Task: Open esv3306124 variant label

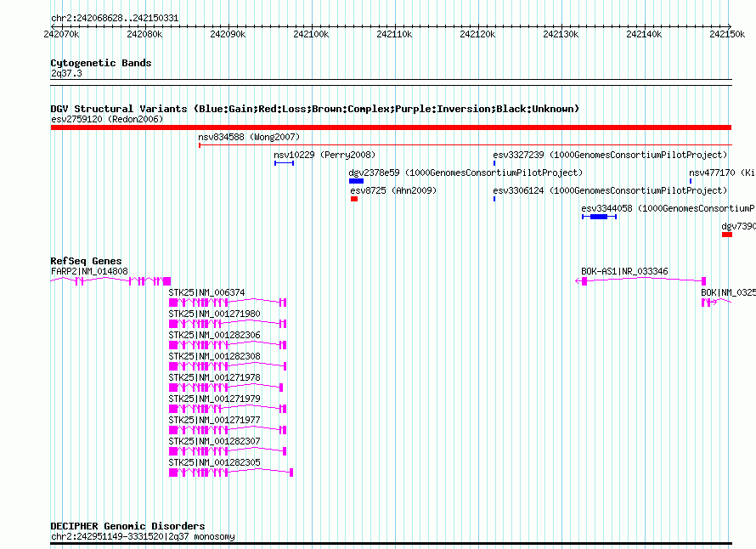Action: 610,190
